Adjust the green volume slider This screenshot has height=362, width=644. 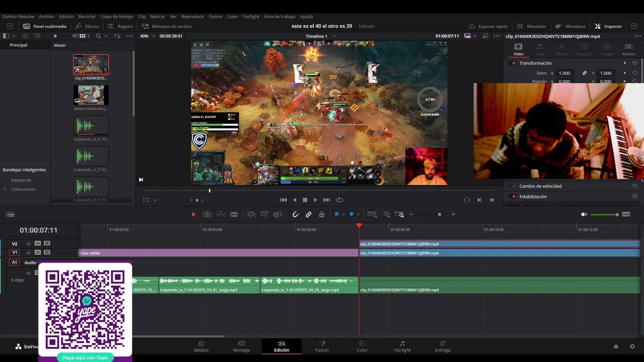604,215
